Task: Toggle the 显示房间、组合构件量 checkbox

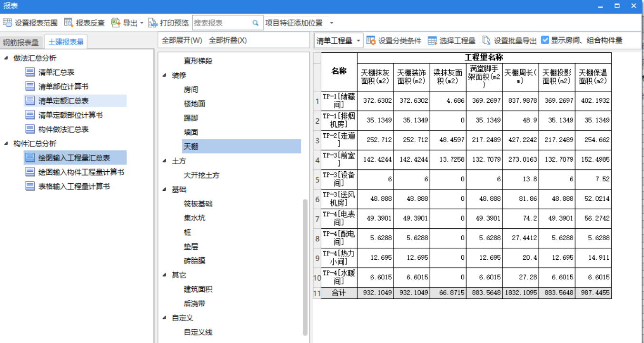Action: [x=545, y=40]
